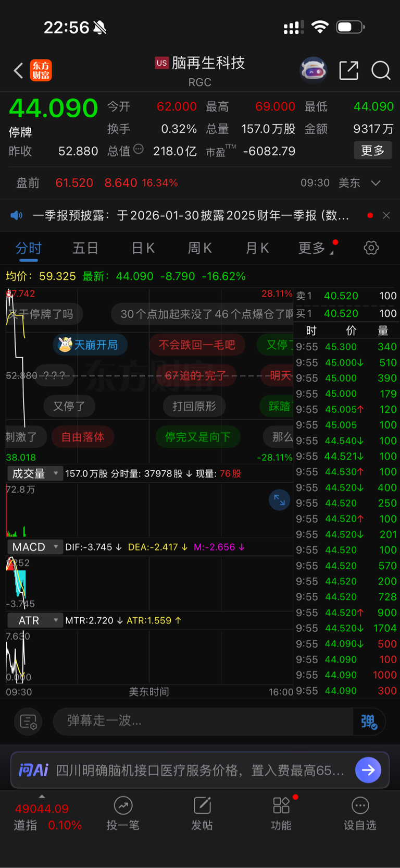
Task: Send danmaku with 弹 button
Action: [x=369, y=722]
